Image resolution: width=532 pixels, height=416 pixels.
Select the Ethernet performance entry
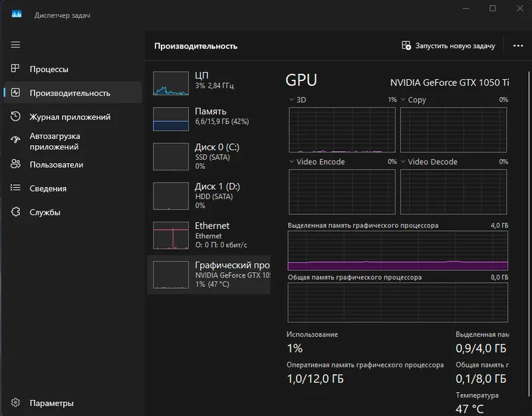(x=209, y=236)
